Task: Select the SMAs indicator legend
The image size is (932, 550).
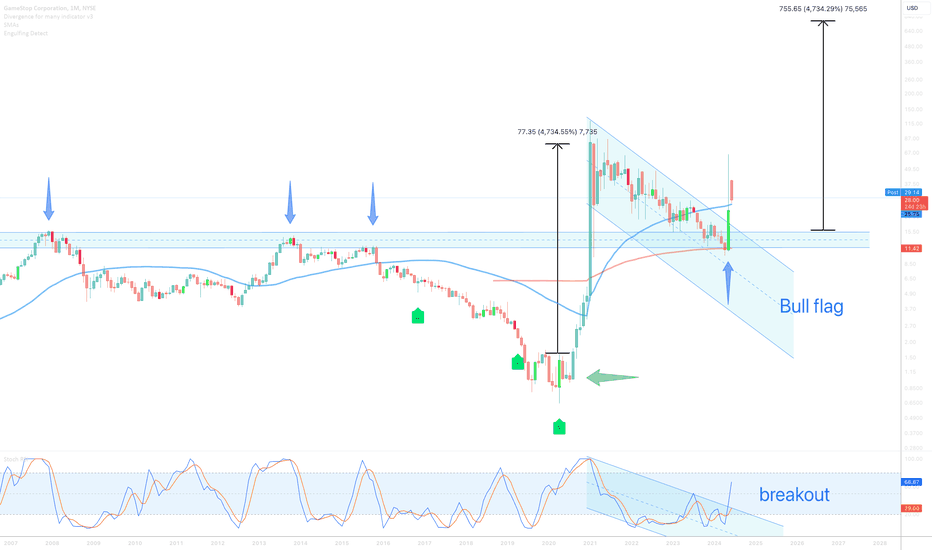Action: (x=11, y=25)
